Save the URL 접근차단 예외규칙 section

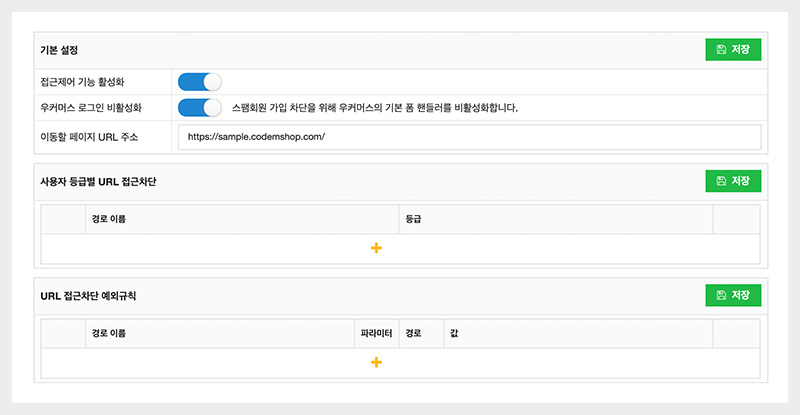tap(733, 295)
